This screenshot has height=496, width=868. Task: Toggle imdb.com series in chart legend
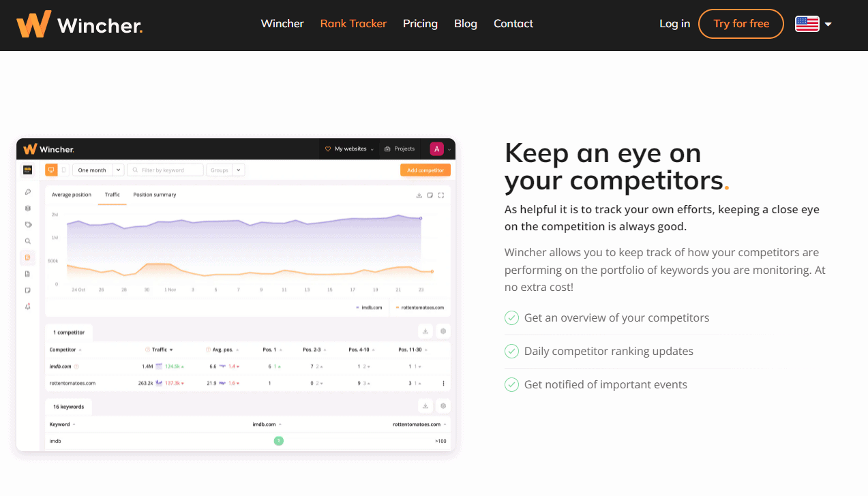369,307
